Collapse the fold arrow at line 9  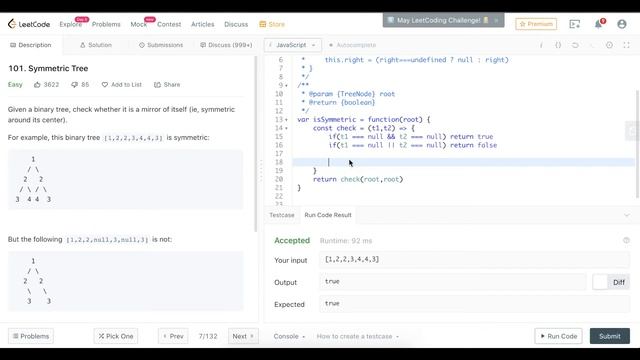click(x=287, y=85)
